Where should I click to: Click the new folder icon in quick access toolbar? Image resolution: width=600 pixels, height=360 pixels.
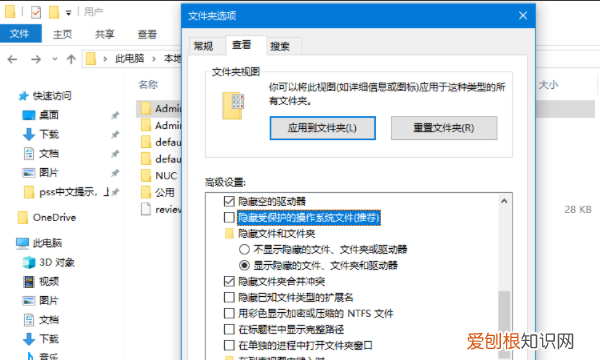point(54,12)
